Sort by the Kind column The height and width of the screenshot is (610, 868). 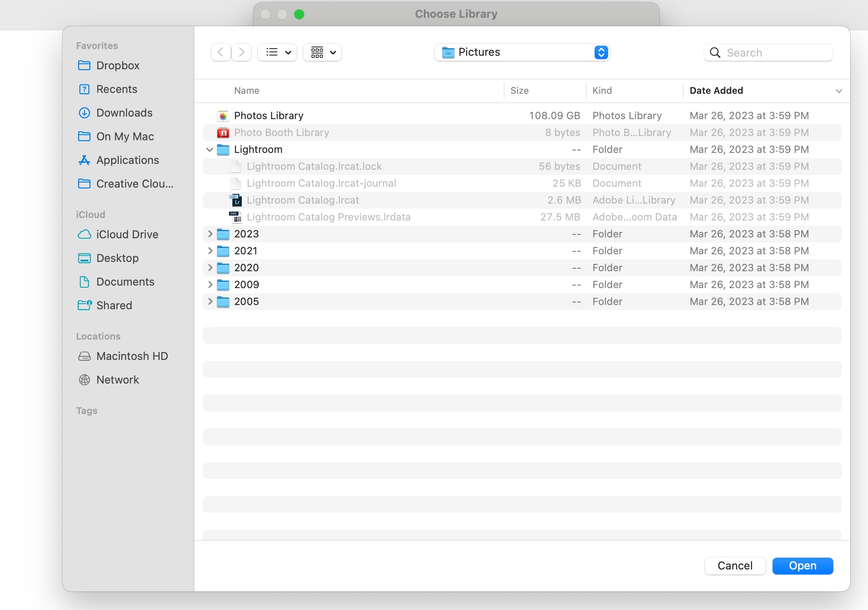(602, 90)
